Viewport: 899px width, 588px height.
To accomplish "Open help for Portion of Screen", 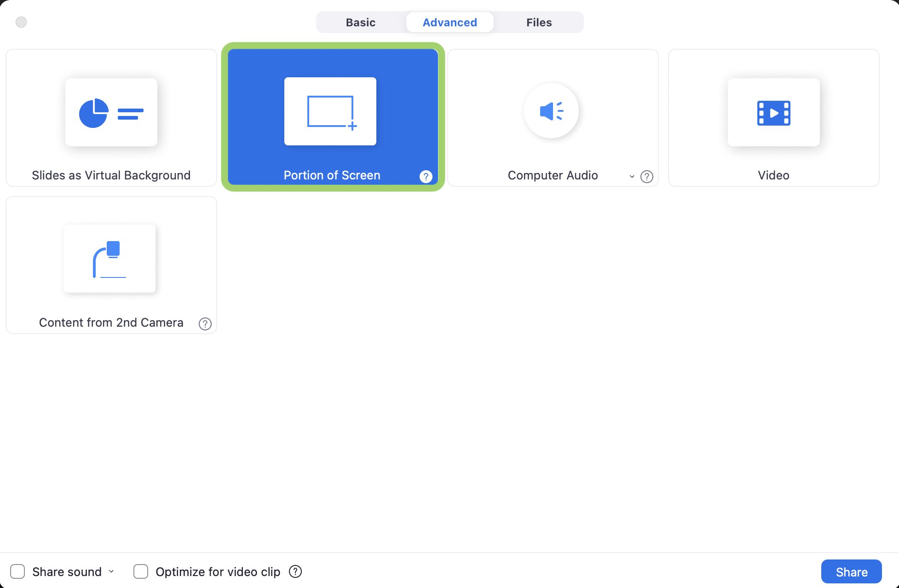I will click(x=426, y=176).
